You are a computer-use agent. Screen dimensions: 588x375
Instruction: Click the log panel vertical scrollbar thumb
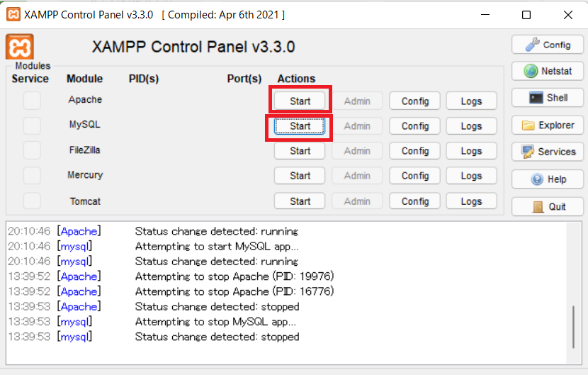click(573, 325)
